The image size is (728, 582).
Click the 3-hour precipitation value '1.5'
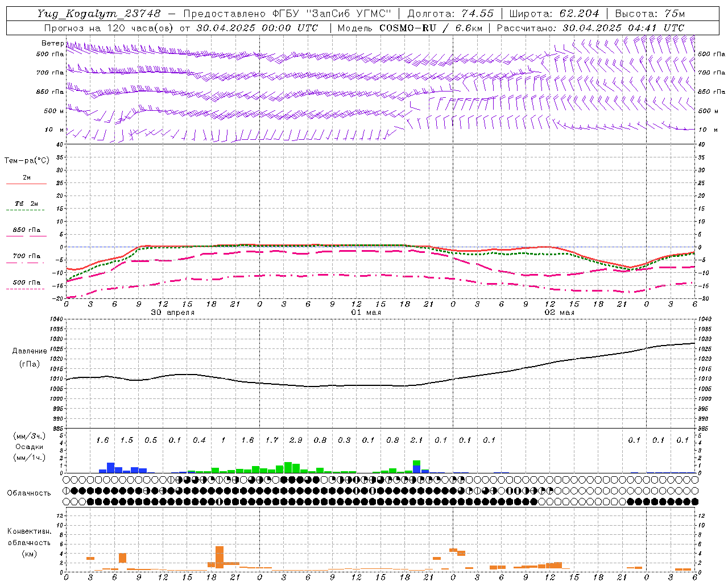point(126,440)
